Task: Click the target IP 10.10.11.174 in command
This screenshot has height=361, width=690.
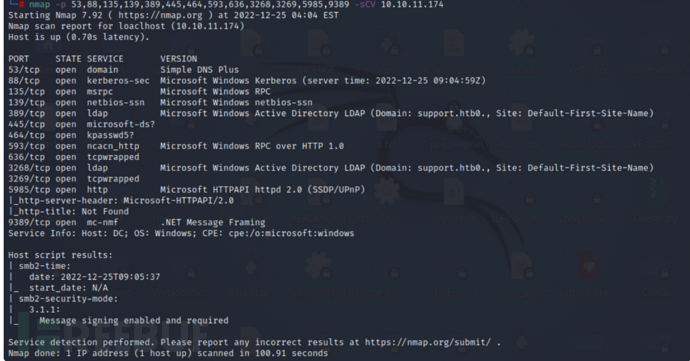Action: click(x=412, y=5)
